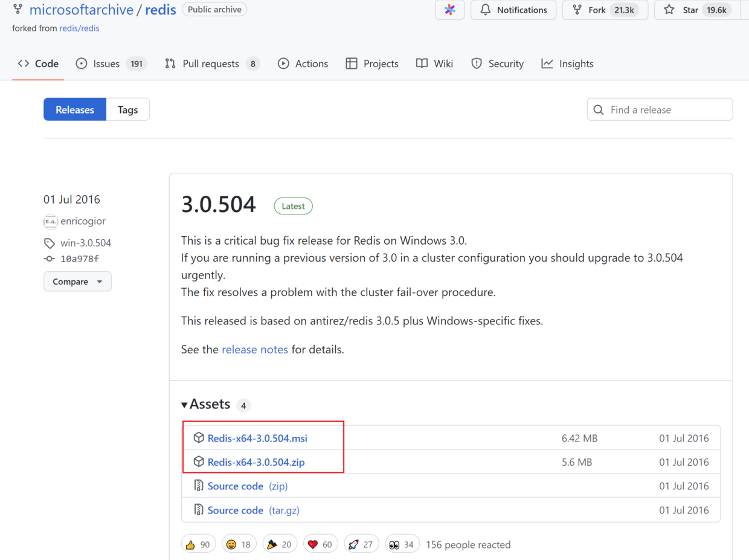Open the release notes link

(254, 349)
